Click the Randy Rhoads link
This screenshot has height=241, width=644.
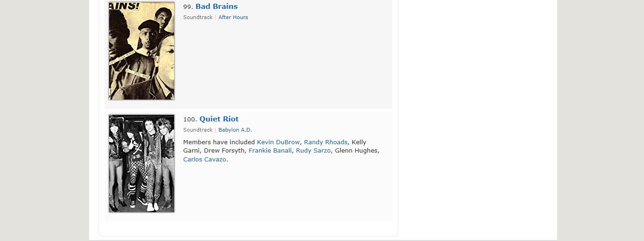[325, 142]
